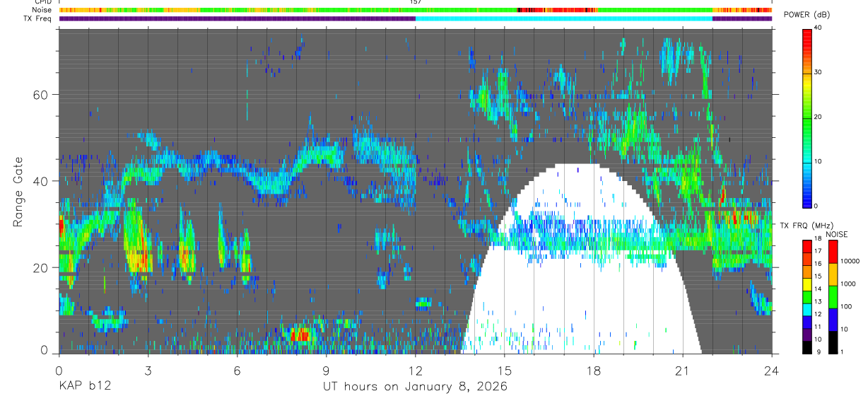The width and height of the screenshot is (868, 401).
Task: Click the 'Range Gate' axis label
Action: pos(19,192)
